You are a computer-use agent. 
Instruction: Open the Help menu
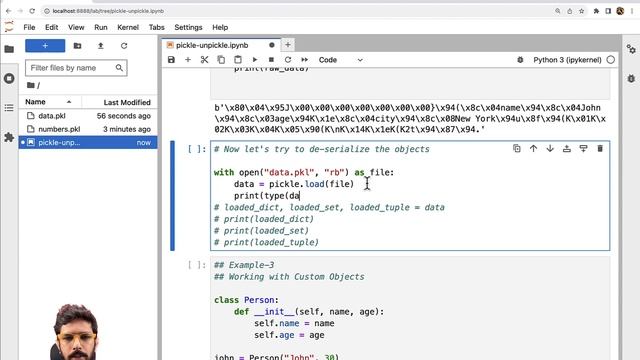click(220, 27)
